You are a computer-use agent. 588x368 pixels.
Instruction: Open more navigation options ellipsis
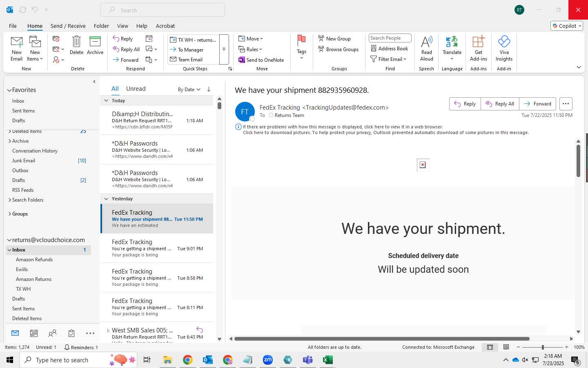click(x=90, y=333)
